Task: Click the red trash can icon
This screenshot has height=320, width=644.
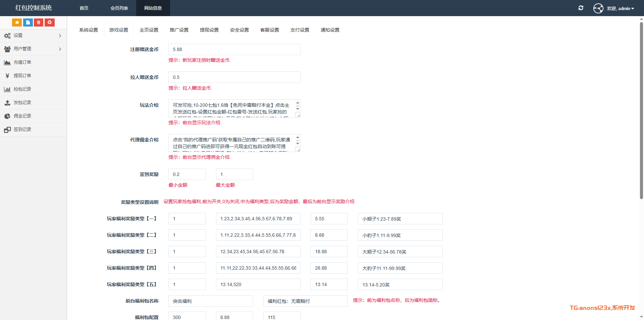Action: point(39,22)
